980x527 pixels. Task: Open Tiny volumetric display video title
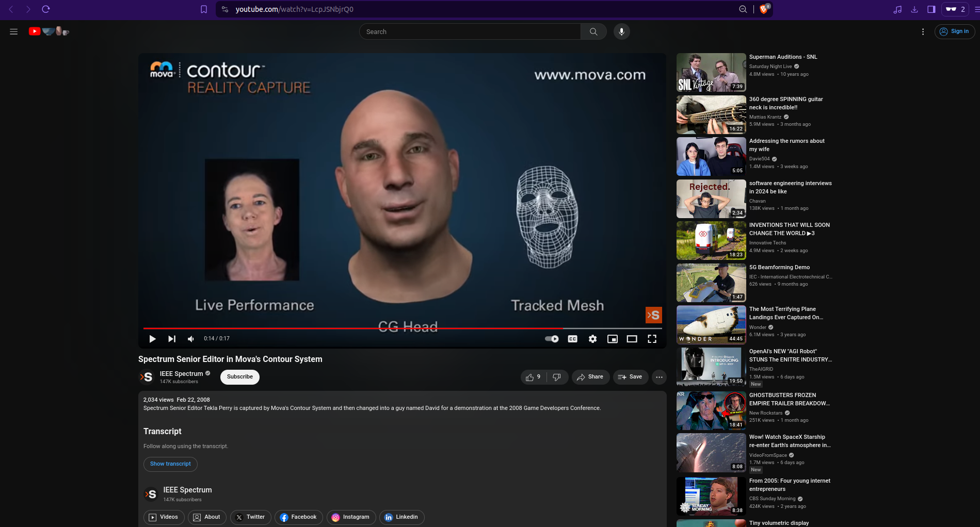tap(779, 523)
